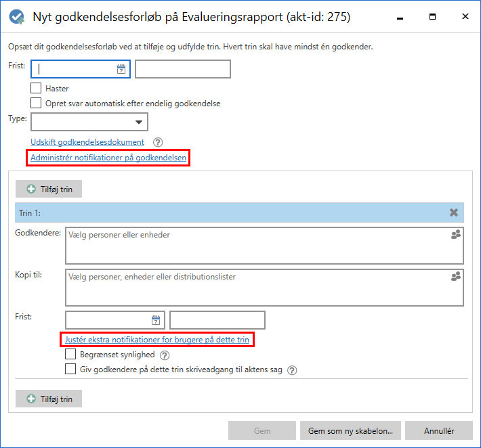Open Administrér notifikationer på godkendelsen
Screen dimensions: 481x448
(108, 158)
